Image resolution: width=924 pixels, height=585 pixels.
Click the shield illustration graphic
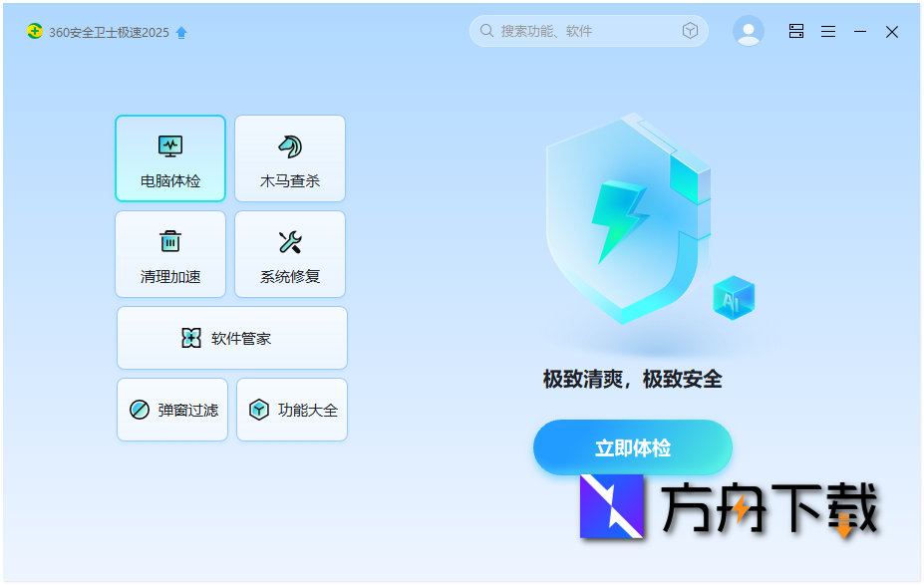pos(628,219)
